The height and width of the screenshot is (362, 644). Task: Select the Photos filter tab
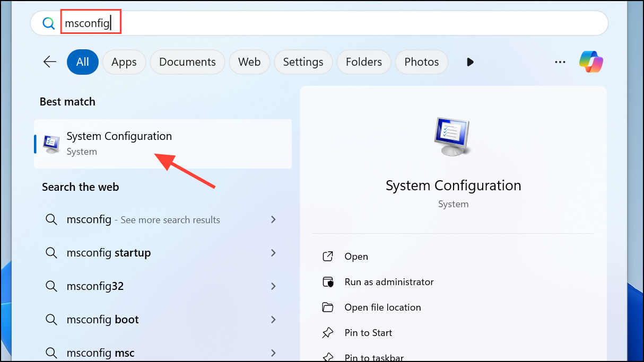[x=422, y=62]
